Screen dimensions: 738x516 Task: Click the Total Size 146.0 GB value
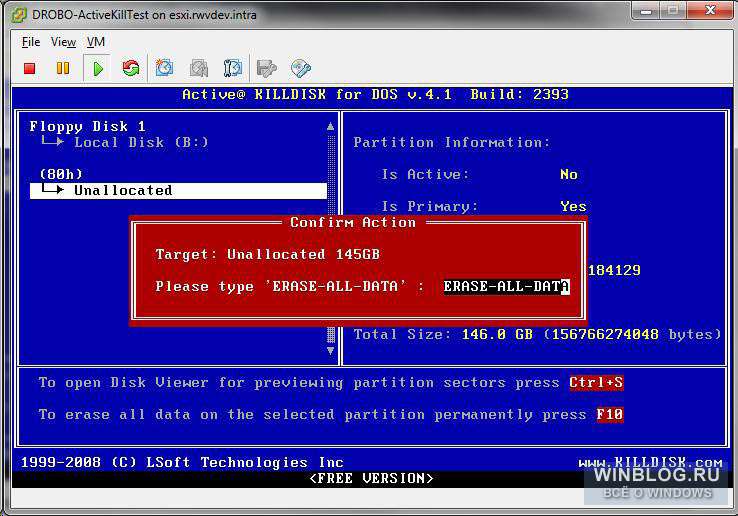[x=497, y=334]
